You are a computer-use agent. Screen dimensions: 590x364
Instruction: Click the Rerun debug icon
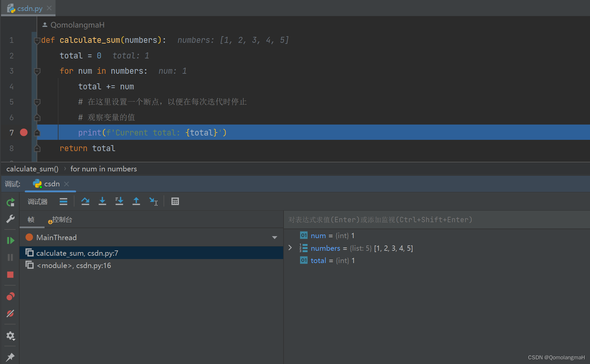11,202
